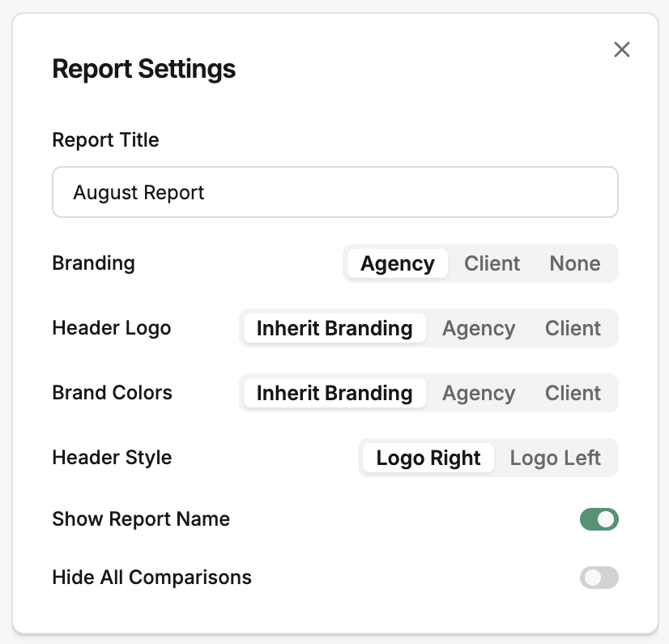Choose Inherit Branding for Header Logo
The image size is (669, 644).
click(334, 328)
